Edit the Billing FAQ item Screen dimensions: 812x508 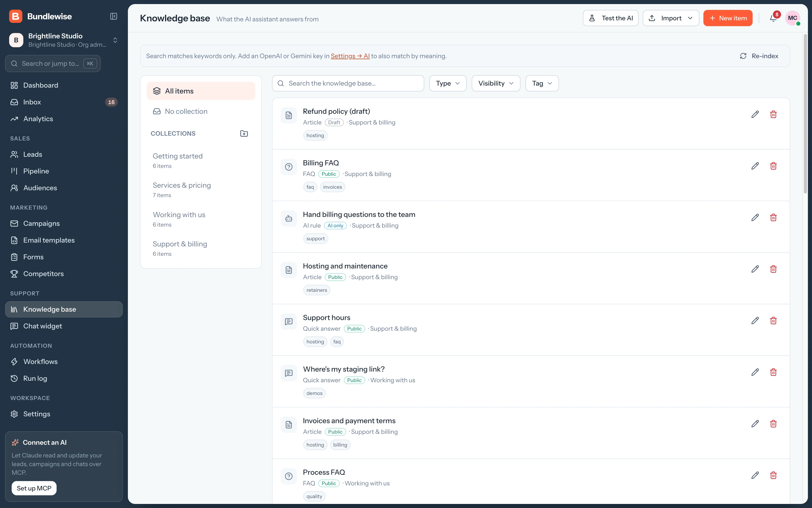[755, 166]
